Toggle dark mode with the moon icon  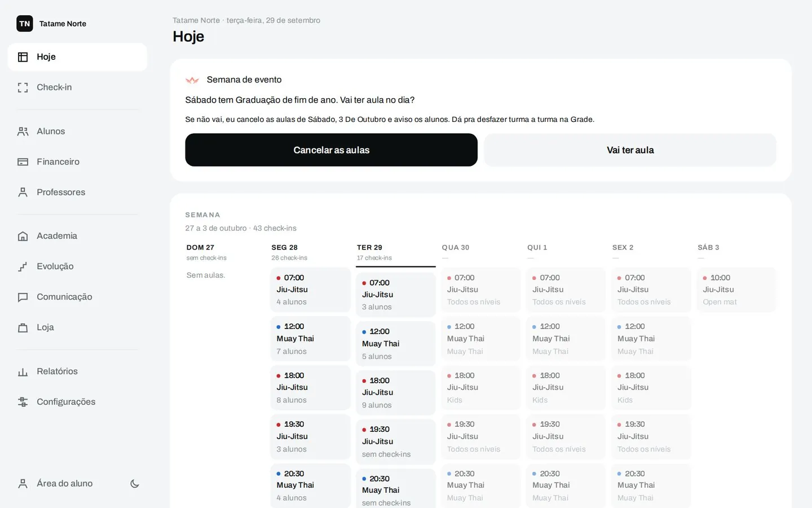(135, 484)
